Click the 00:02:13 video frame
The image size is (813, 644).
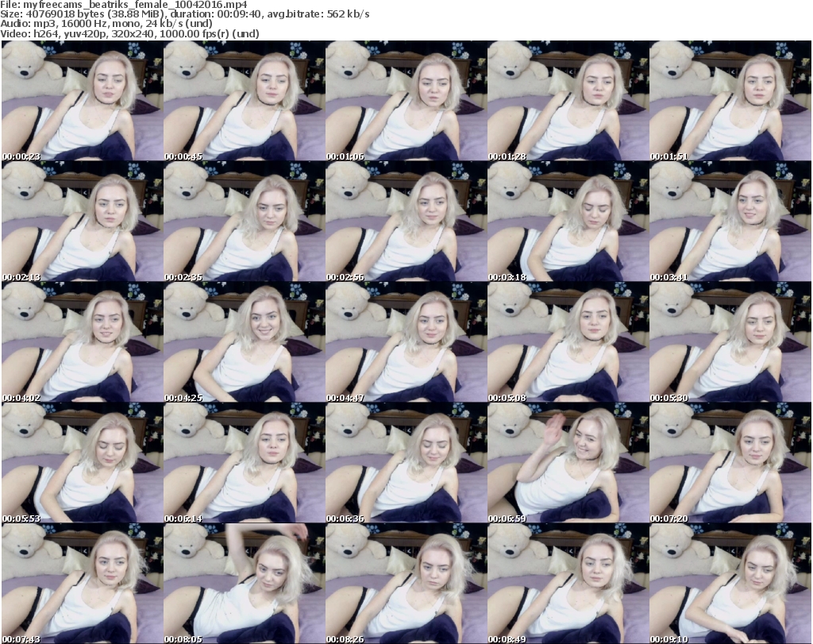pyautogui.click(x=81, y=222)
